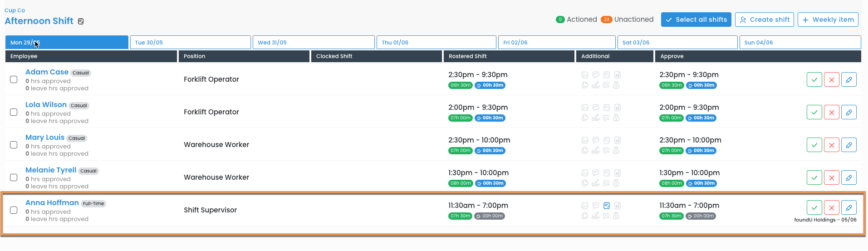Viewport: 868px width, 251px height.
Task: Open highlighted blue note icon for Anna Hoffman
Action: coord(607,206)
